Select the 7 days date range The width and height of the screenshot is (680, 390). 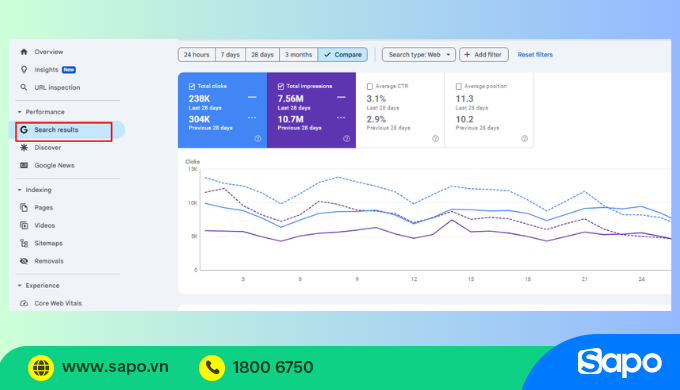tap(230, 55)
